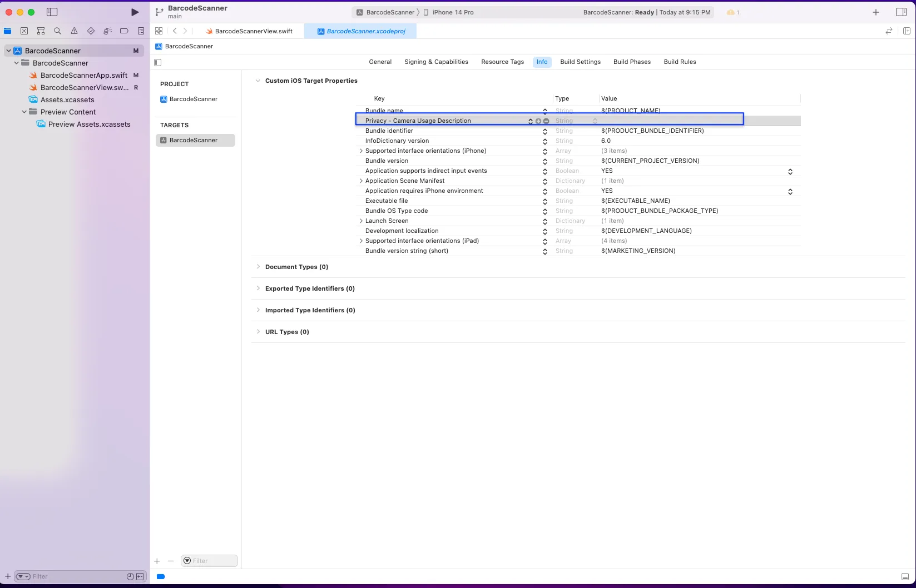Click the source control branch icon
This screenshot has height=588, width=916.
coord(160,12)
